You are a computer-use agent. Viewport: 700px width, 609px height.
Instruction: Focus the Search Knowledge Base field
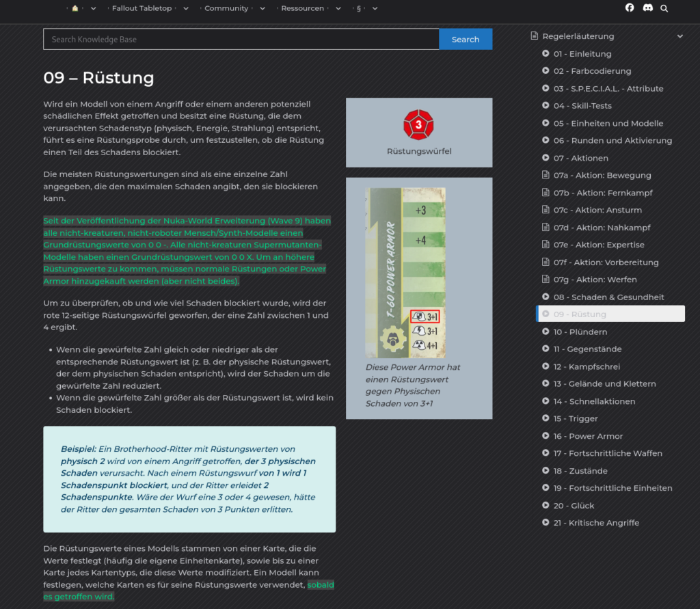[x=241, y=39]
